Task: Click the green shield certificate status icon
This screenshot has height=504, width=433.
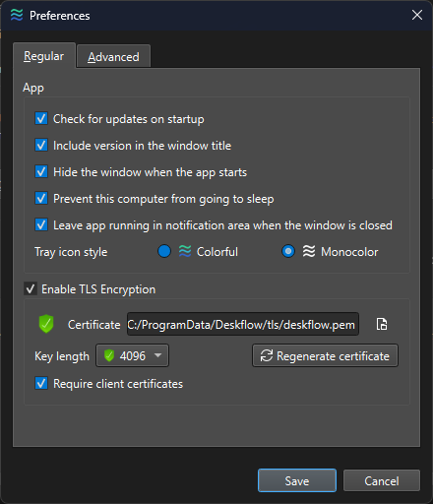Action: coord(46,324)
